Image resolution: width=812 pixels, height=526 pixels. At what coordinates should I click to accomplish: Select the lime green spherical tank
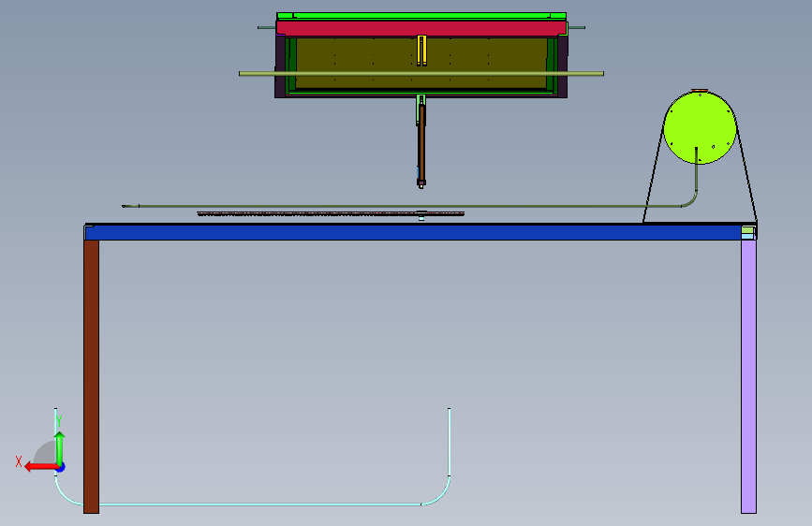pos(700,127)
